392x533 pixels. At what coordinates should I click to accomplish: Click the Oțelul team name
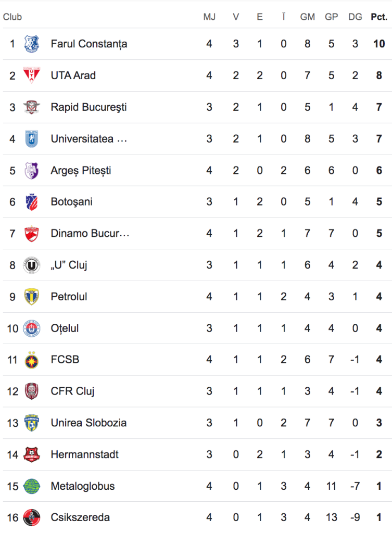point(65,328)
